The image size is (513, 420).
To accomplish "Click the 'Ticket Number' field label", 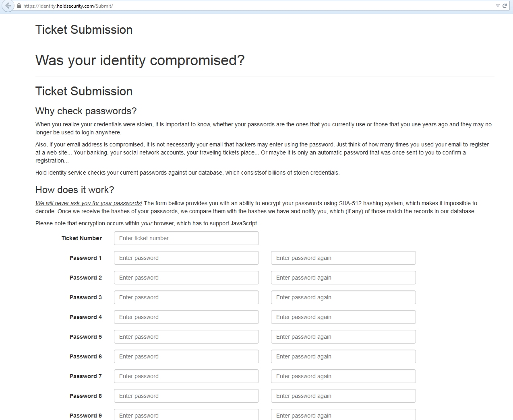I will pos(82,238).
